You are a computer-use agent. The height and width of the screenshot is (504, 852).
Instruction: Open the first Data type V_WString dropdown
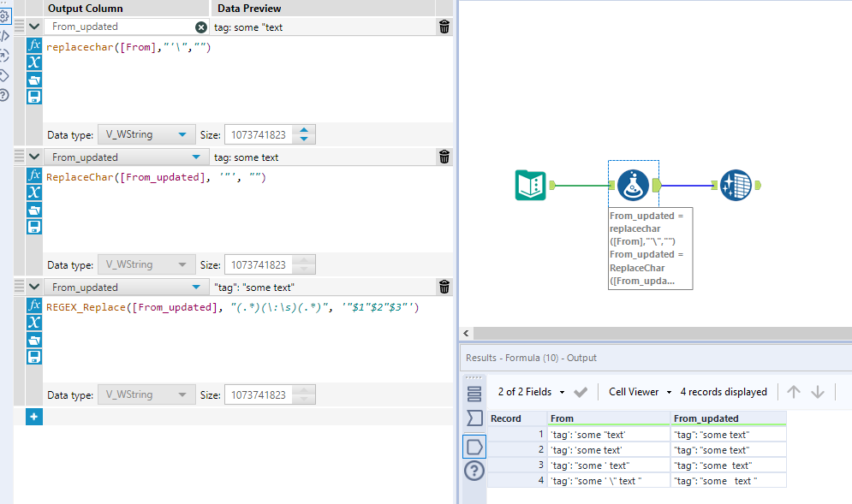[x=146, y=135]
